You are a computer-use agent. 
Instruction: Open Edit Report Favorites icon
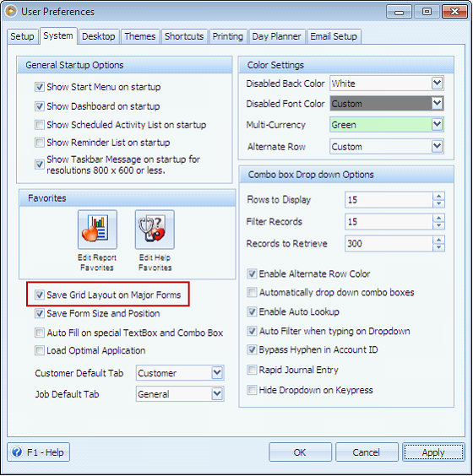tap(97, 230)
